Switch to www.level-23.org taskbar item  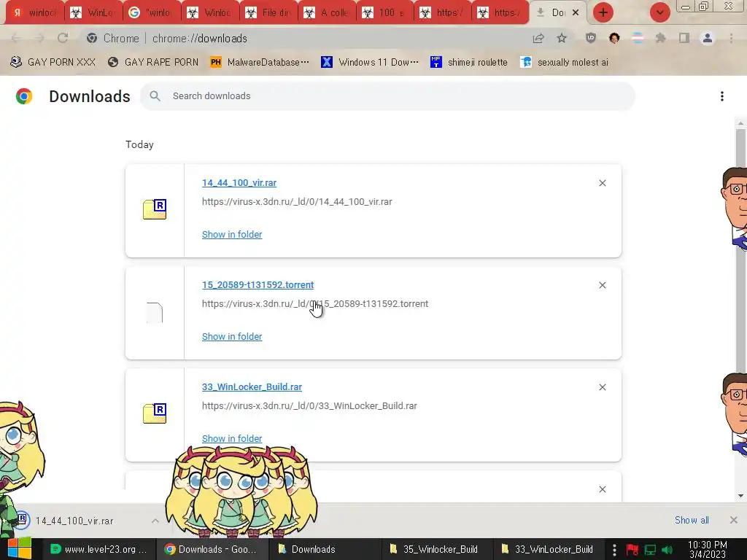pyautogui.click(x=99, y=549)
